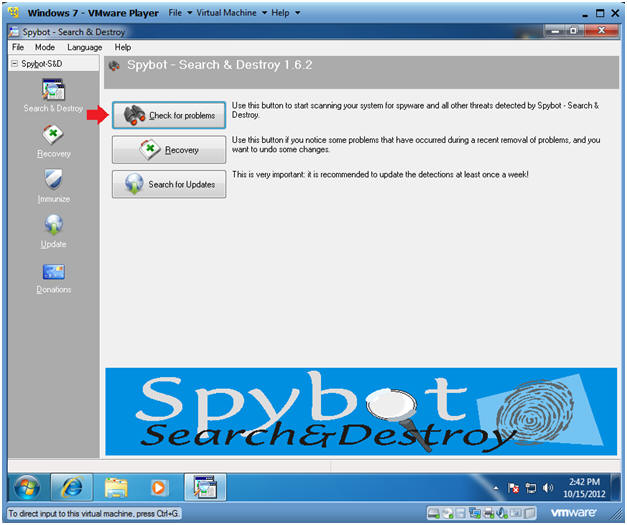Show hidden tray icons arrow
This screenshot has width=627, height=525.
coord(496,488)
